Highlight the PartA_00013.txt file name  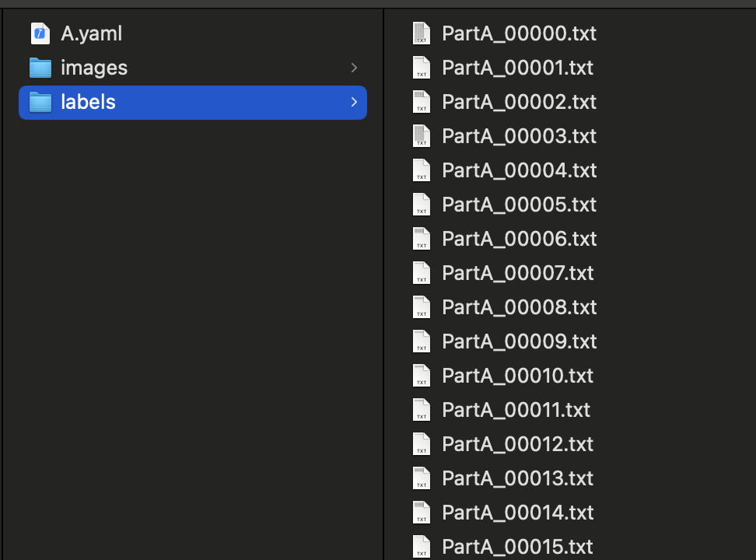pos(517,478)
